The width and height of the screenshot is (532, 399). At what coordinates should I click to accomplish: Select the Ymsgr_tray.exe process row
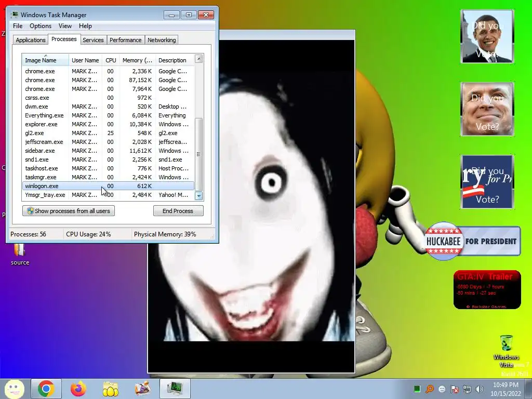coord(108,195)
